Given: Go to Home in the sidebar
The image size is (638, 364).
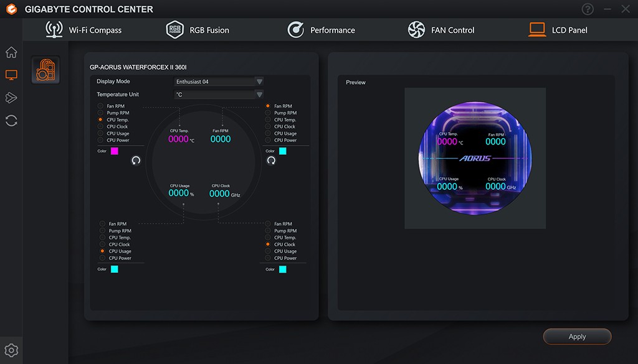Looking at the screenshot, I should (11, 52).
